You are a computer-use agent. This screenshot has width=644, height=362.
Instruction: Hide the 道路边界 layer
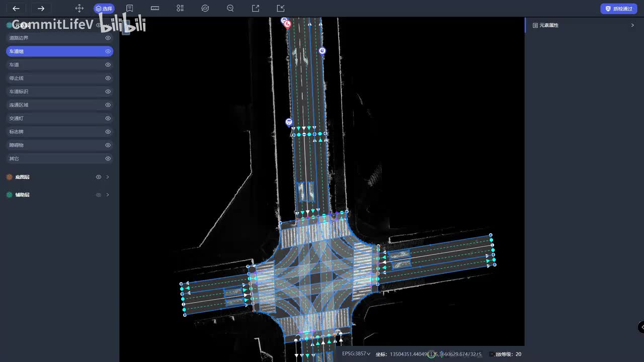pyautogui.click(x=108, y=38)
